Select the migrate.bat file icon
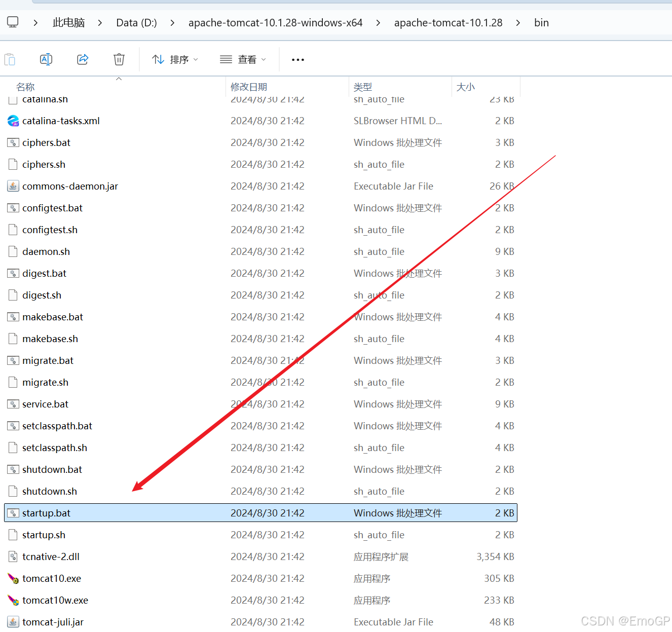Viewport: 672px width, 632px height. pos(13,360)
